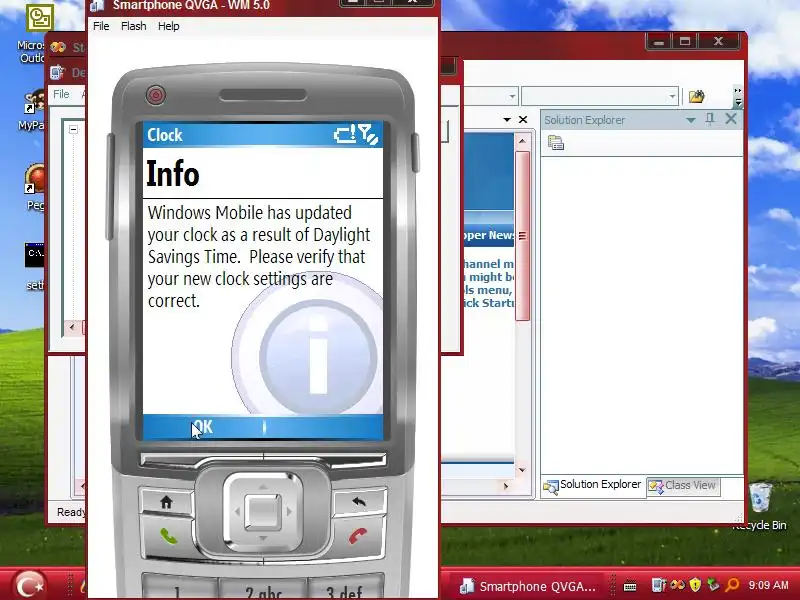Open File menu in the background window
The height and width of the screenshot is (600, 800).
pos(61,94)
